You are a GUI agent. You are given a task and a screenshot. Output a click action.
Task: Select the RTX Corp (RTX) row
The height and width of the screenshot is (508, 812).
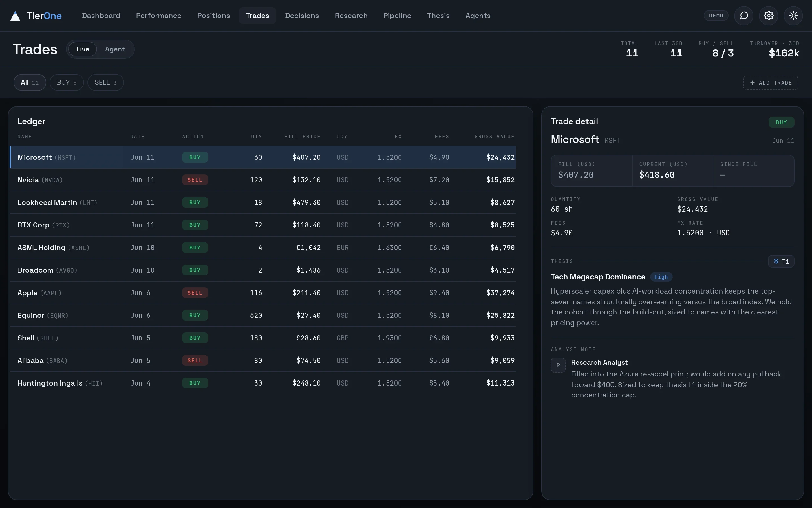point(263,225)
